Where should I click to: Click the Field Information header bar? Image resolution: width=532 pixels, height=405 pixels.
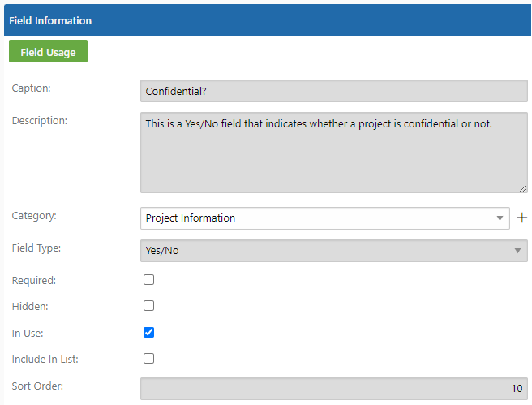click(x=268, y=20)
